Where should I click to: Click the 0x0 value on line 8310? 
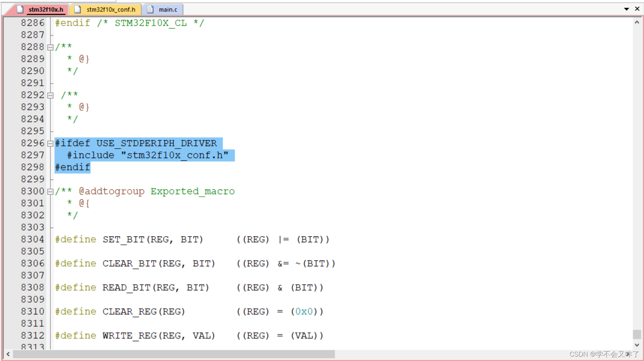pyautogui.click(x=304, y=312)
